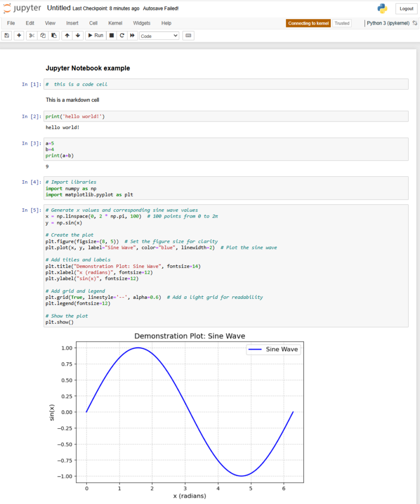
Task: Toggle the Trusted notebook indicator
Action: click(x=342, y=23)
